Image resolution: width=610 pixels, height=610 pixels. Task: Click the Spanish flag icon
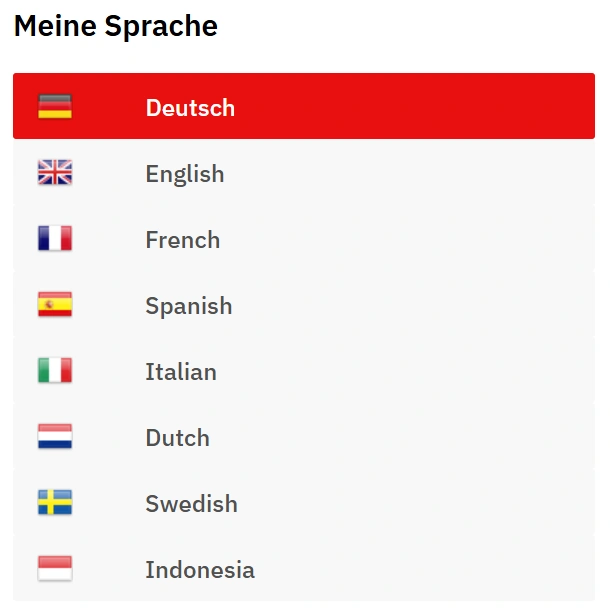(x=55, y=305)
